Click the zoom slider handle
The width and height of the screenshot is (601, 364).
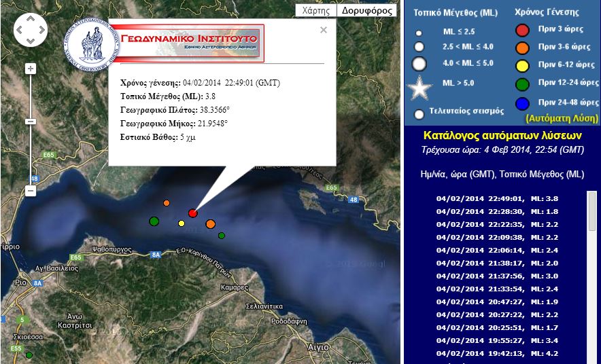click(x=31, y=122)
